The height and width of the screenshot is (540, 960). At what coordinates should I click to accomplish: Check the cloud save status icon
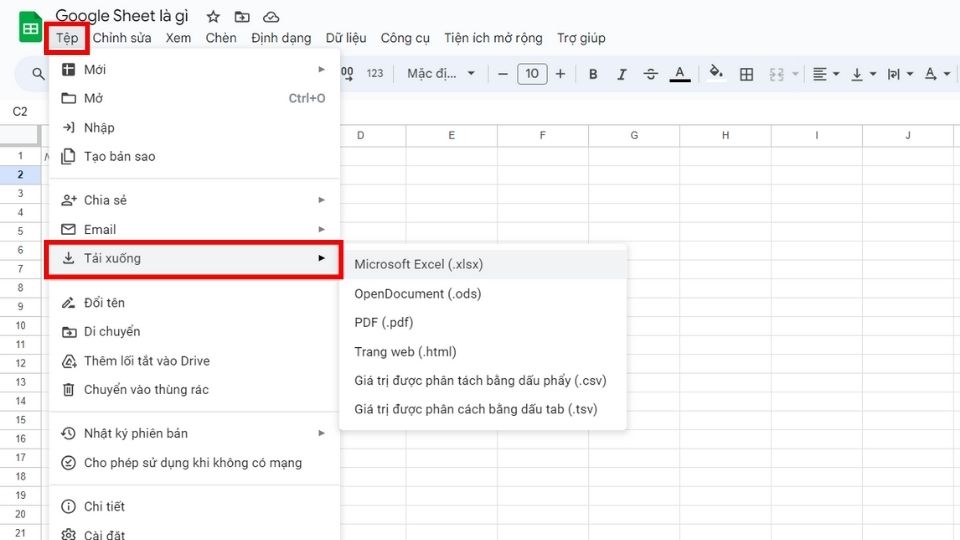point(271,17)
